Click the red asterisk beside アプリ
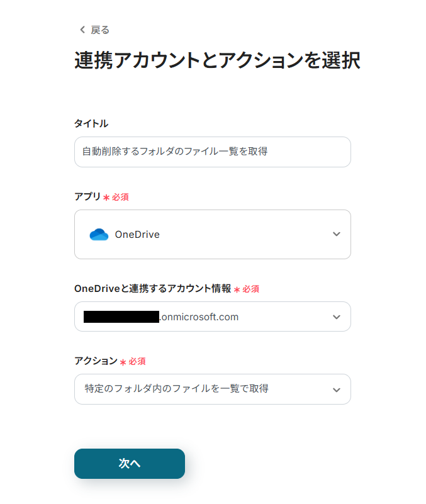This screenshot has height=504, width=426. point(106,198)
